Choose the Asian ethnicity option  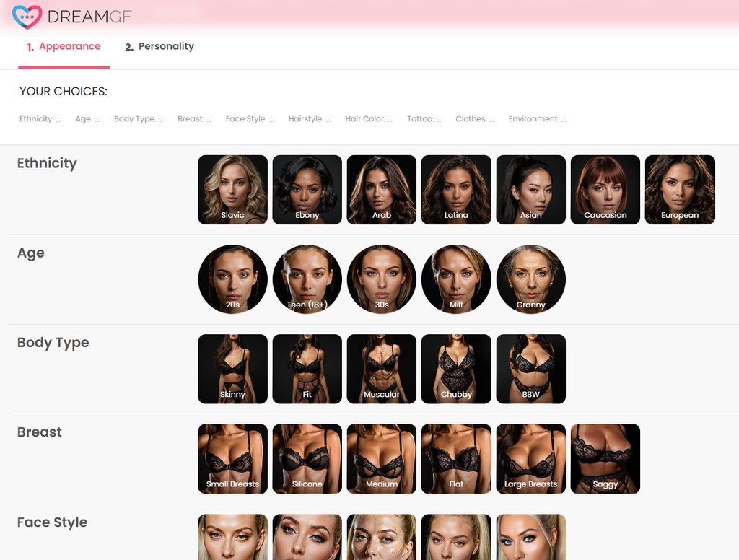pyautogui.click(x=530, y=190)
